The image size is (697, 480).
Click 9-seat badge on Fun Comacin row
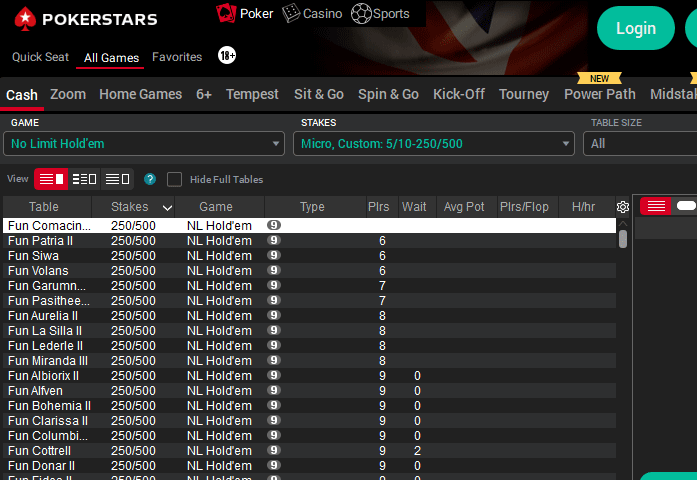point(274,225)
